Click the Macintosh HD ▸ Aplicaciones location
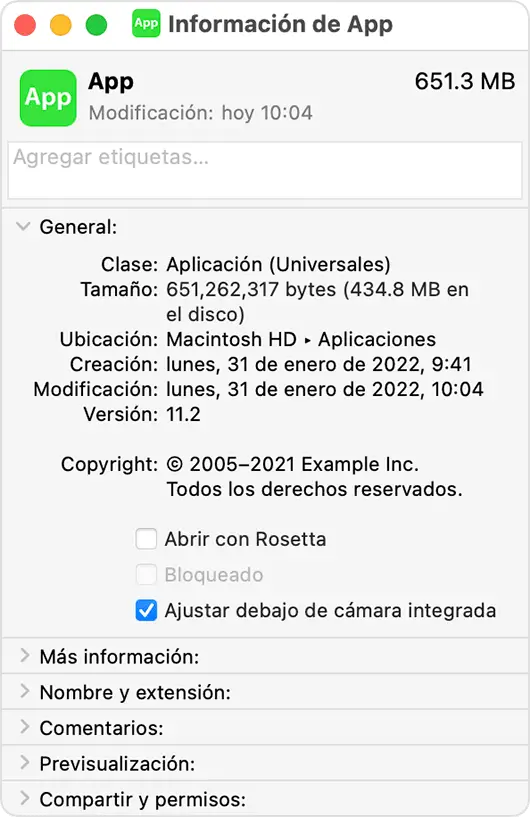The width and height of the screenshot is (530, 818). [x=301, y=340]
